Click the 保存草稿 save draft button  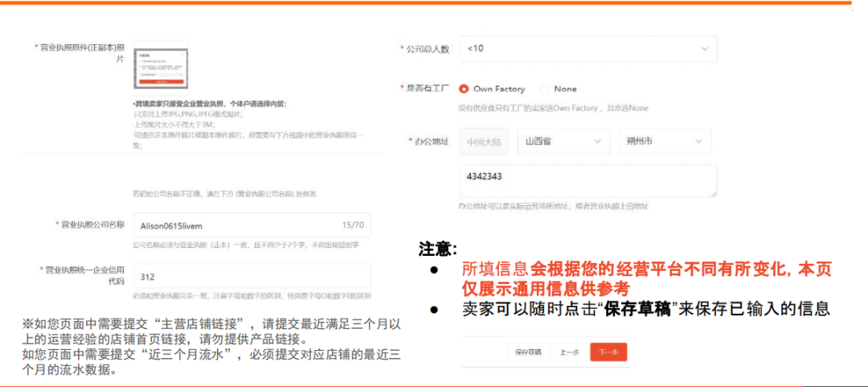point(528,352)
